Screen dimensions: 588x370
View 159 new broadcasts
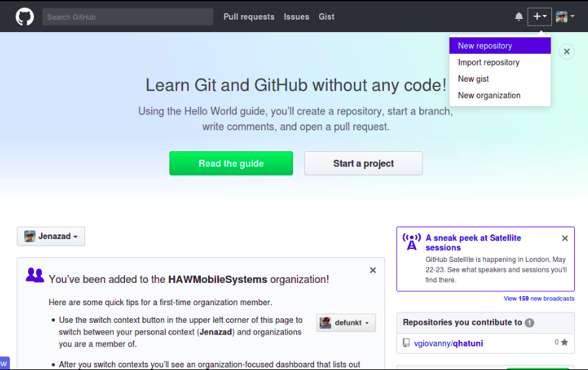click(539, 298)
